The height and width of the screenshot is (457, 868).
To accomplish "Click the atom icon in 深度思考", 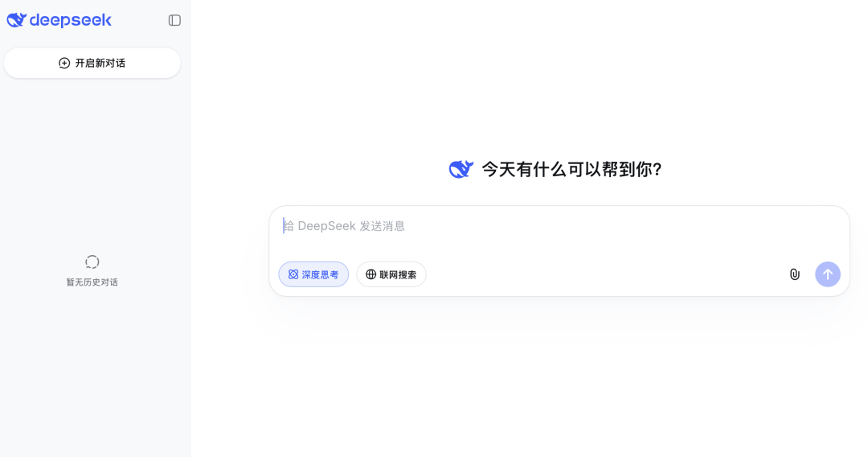I will coord(293,274).
